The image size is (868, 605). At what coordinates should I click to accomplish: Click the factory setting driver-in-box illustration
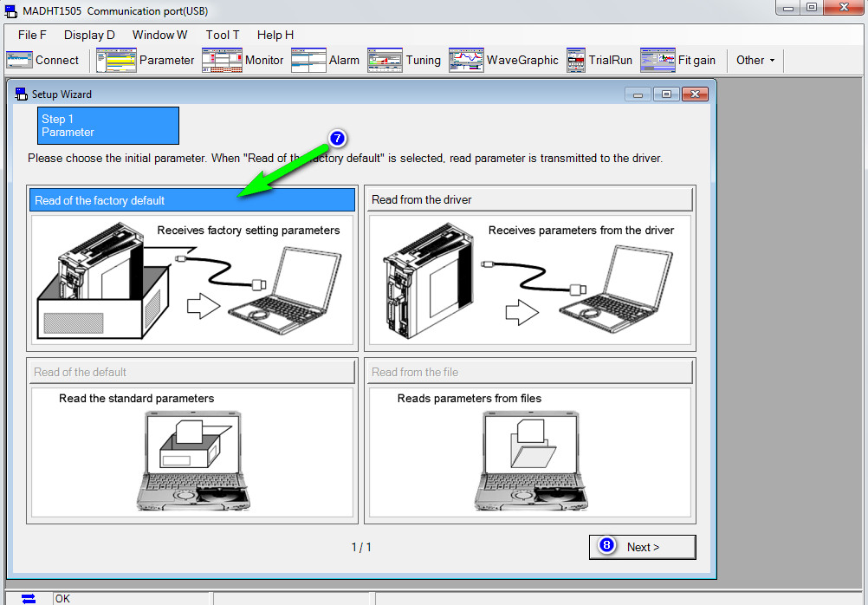tap(192, 280)
